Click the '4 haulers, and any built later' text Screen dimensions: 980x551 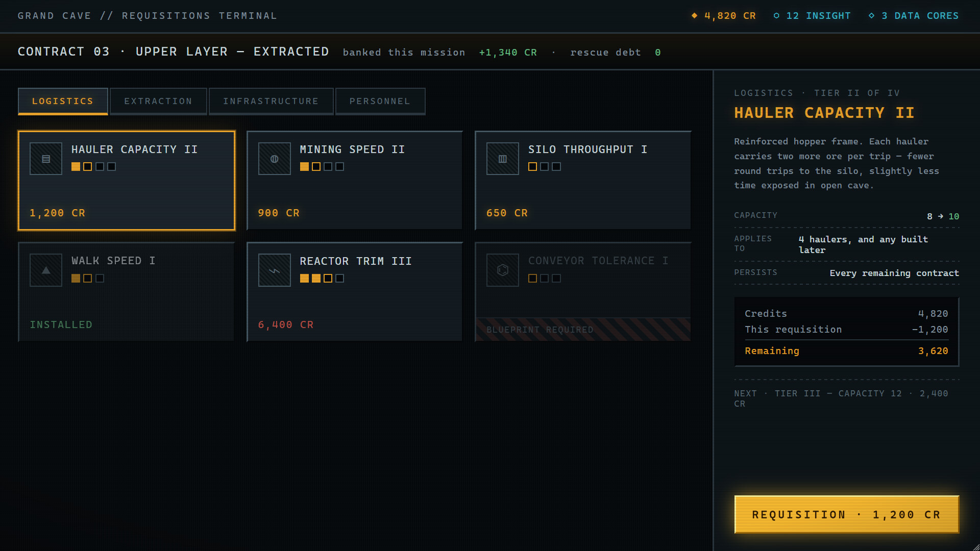tap(863, 244)
